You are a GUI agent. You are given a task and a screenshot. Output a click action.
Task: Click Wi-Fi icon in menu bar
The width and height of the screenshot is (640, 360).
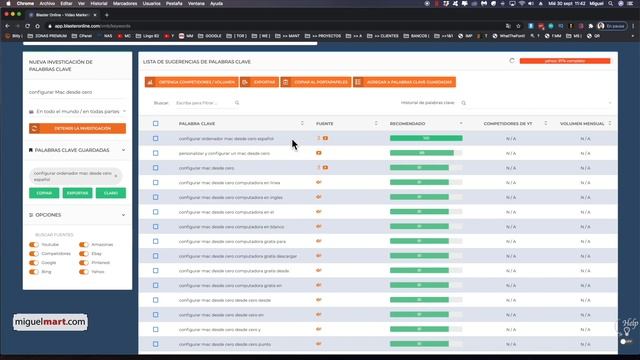point(522,3)
